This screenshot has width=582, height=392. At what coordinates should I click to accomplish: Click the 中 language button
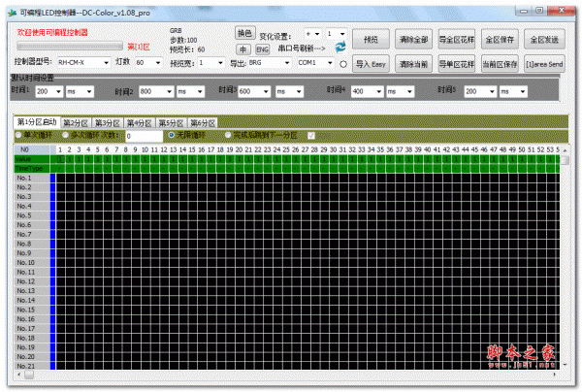244,49
